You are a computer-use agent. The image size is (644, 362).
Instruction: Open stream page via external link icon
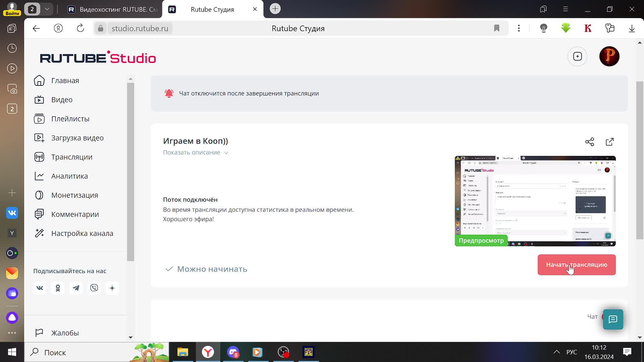click(x=609, y=142)
